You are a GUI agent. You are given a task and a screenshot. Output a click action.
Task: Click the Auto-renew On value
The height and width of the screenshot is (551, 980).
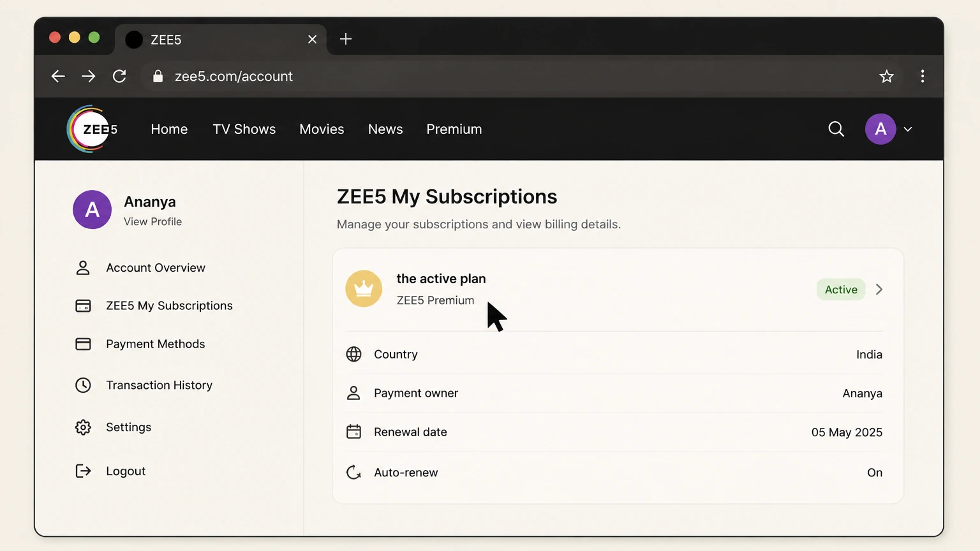pyautogui.click(x=875, y=473)
